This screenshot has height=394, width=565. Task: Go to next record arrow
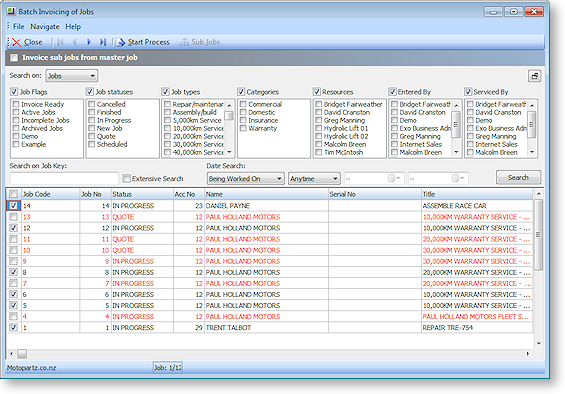[x=89, y=42]
